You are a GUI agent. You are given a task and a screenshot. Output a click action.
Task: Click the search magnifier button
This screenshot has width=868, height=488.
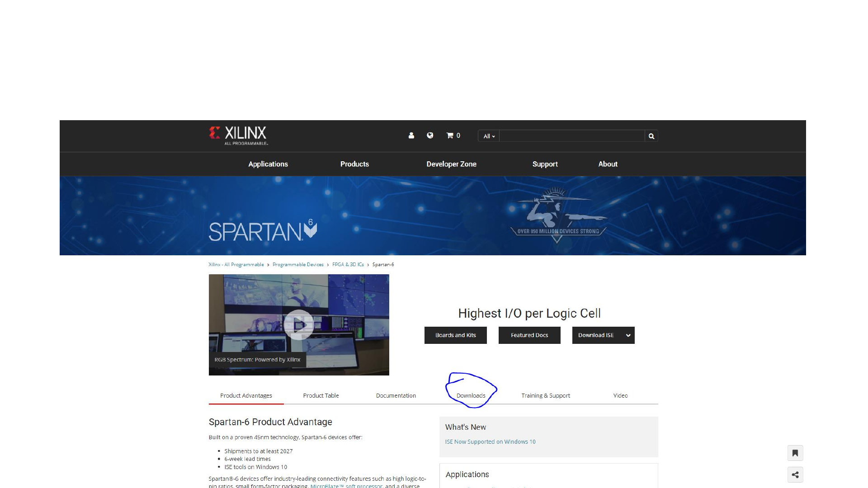click(651, 136)
